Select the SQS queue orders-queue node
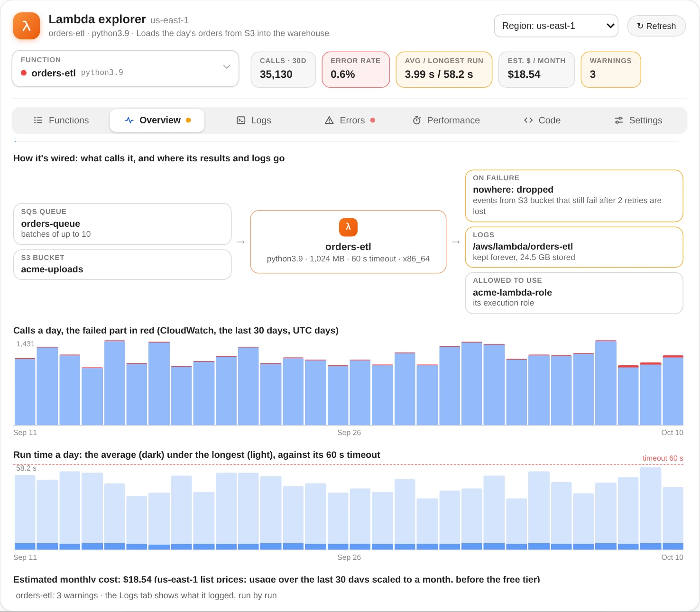The height and width of the screenshot is (612, 700). 122,224
